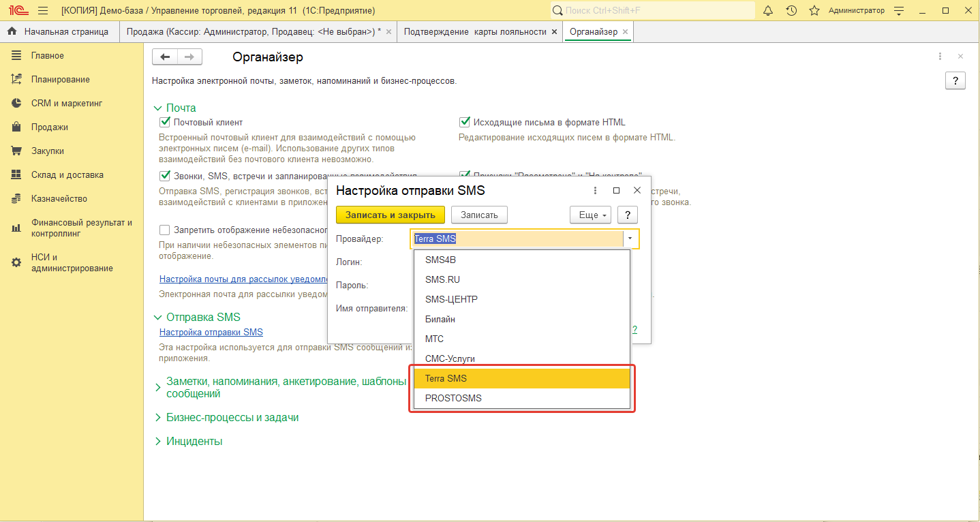This screenshot has height=522, width=980.
Task: Open SMS dialog help question button
Action: coord(628,215)
